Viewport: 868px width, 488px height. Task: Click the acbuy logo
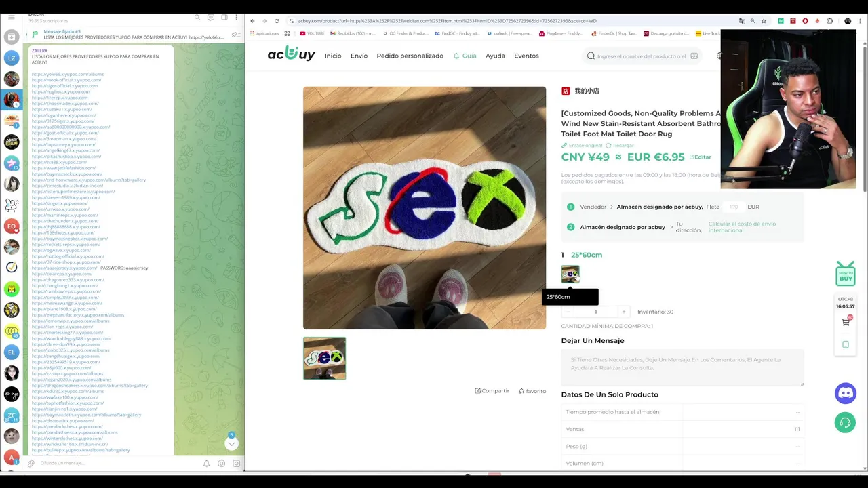pyautogui.click(x=291, y=55)
